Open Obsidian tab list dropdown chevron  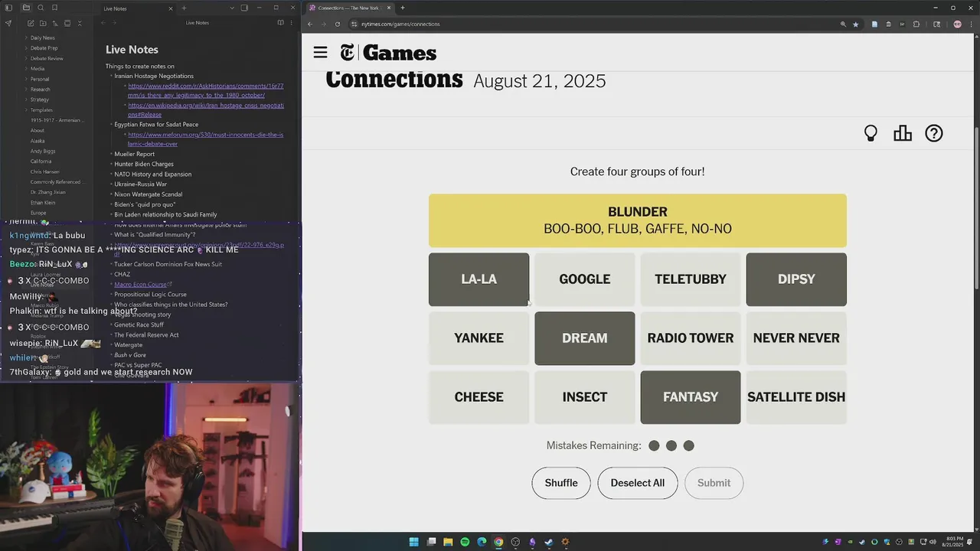pos(232,8)
